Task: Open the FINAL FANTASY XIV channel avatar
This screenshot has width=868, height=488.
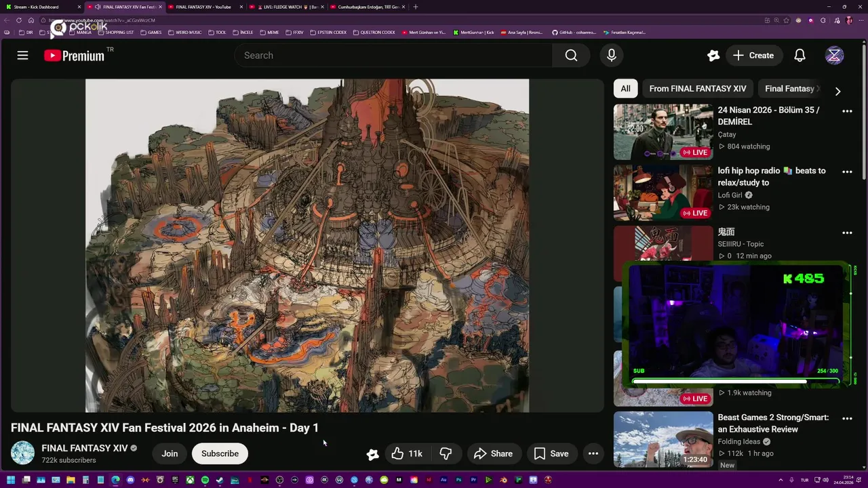Action: click(x=22, y=453)
